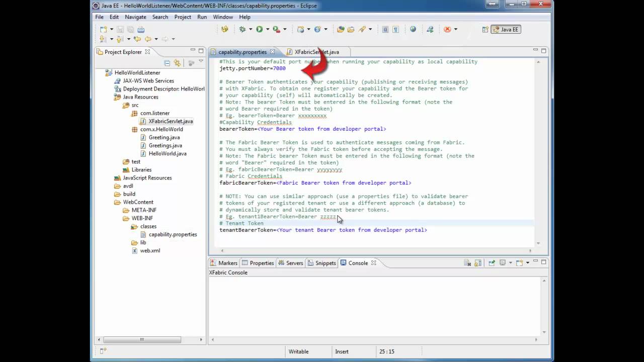
Task: Click the editor vertical scrollbar
Action: (x=538, y=152)
